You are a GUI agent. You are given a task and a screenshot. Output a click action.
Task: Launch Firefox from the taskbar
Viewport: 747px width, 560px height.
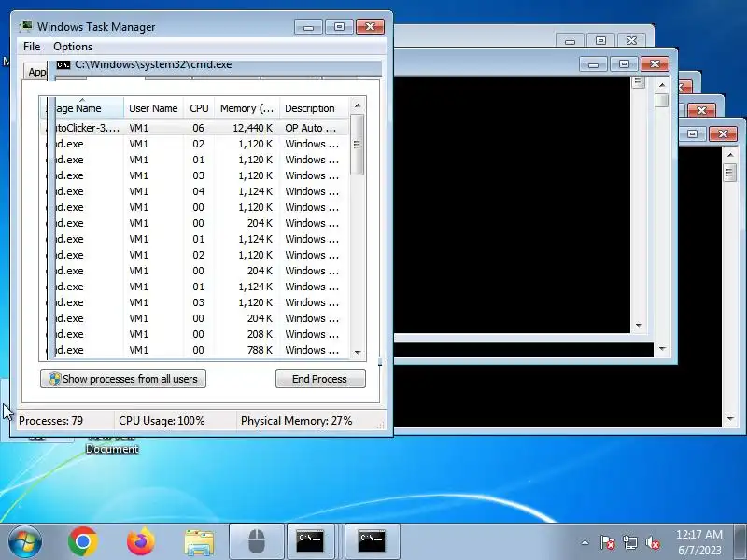pyautogui.click(x=141, y=541)
